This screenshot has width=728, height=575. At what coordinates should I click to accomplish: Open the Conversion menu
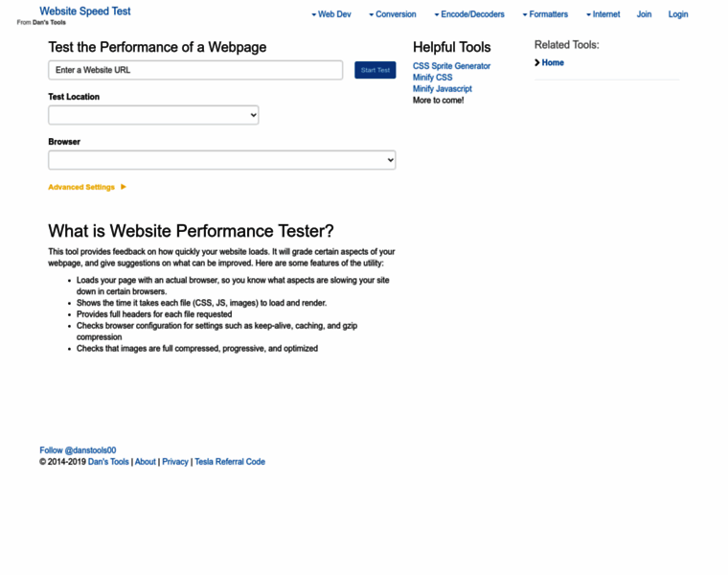(393, 14)
